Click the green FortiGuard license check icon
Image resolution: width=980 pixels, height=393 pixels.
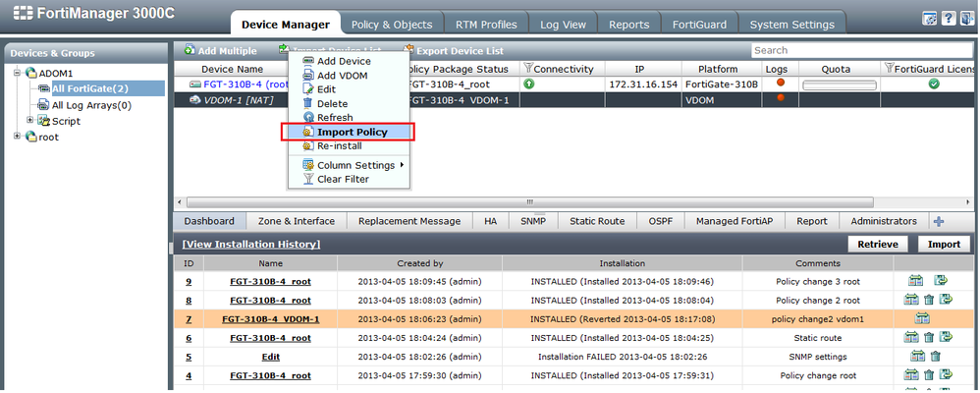click(934, 84)
